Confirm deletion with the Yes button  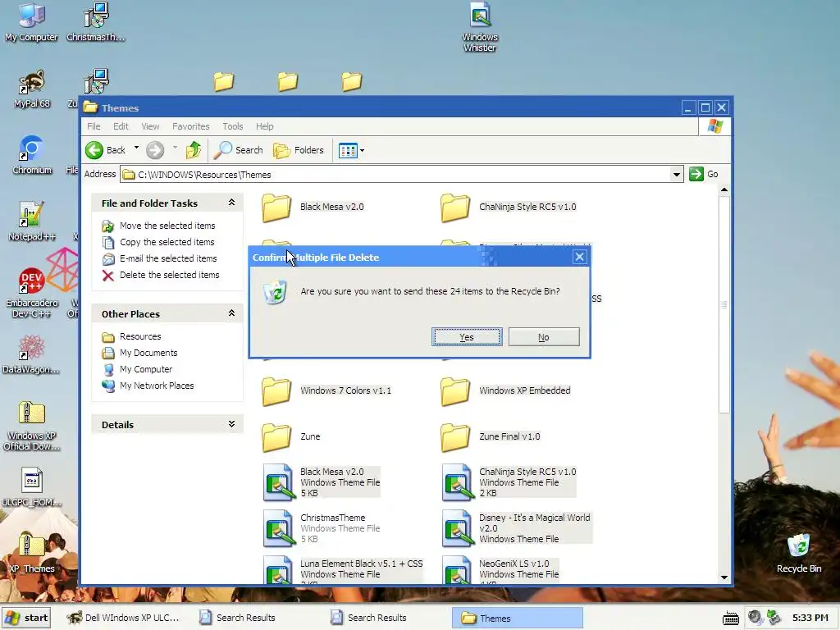[467, 337]
